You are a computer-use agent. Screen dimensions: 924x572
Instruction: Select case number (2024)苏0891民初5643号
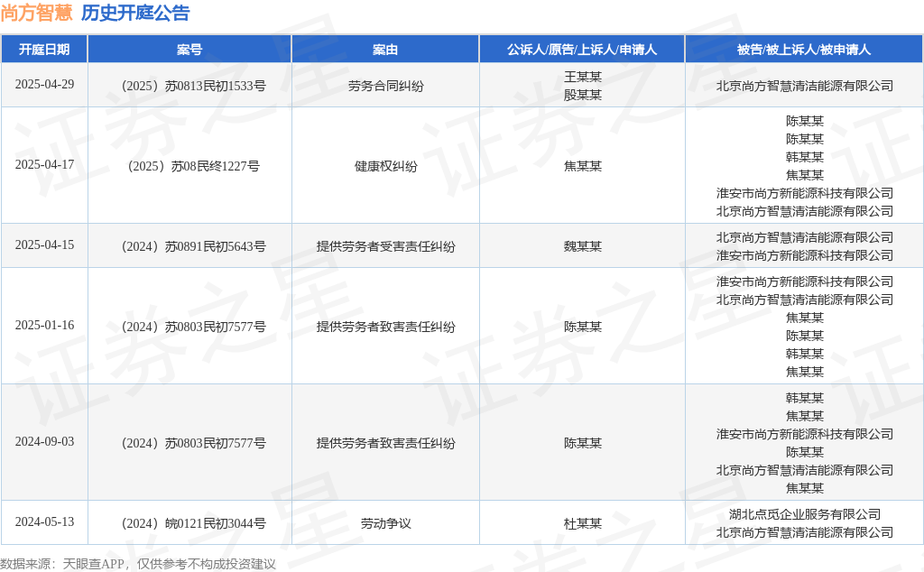pos(193,246)
